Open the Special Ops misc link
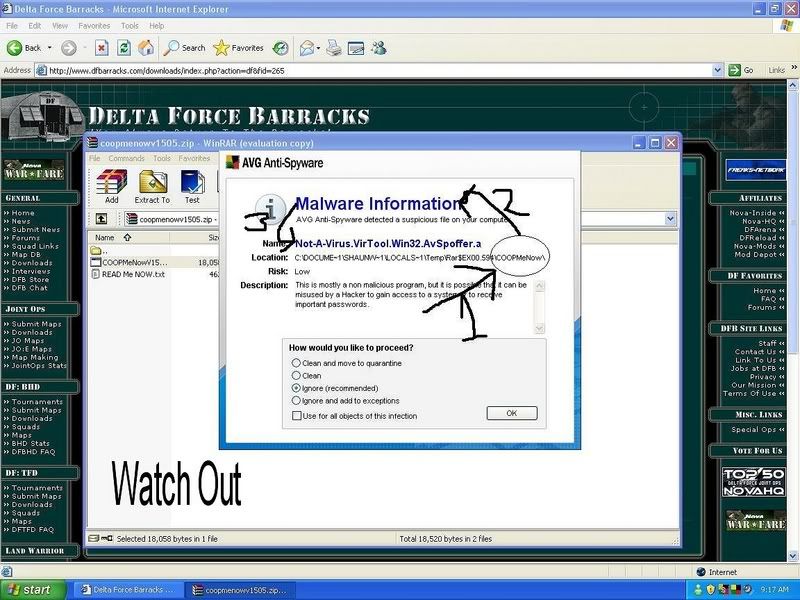The width and height of the screenshot is (800, 600). tap(754, 430)
